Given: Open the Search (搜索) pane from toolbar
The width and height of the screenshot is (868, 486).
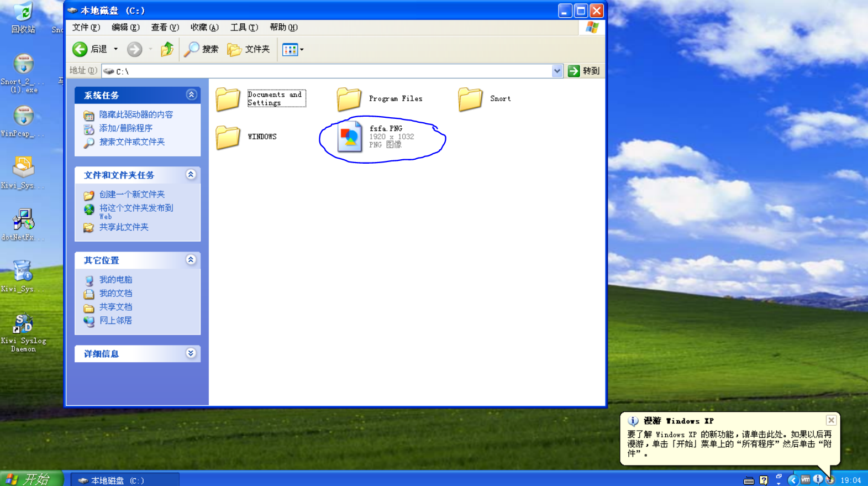Looking at the screenshot, I should click(202, 49).
